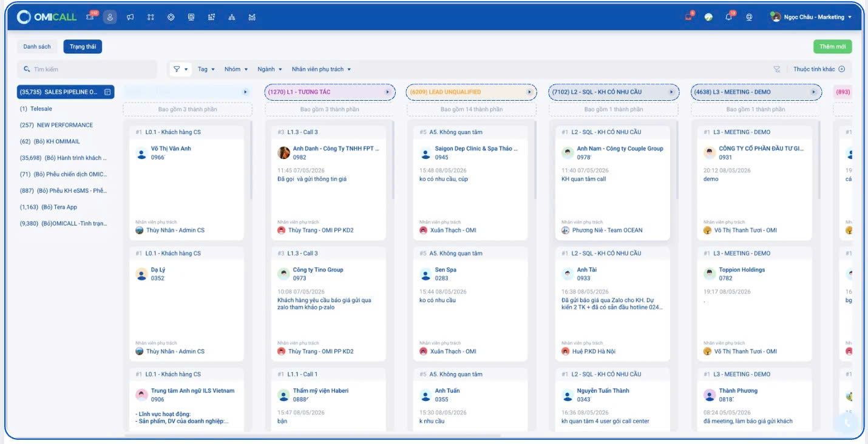
Task: Click the list icon on SALES PIPELINE row
Action: (x=107, y=92)
